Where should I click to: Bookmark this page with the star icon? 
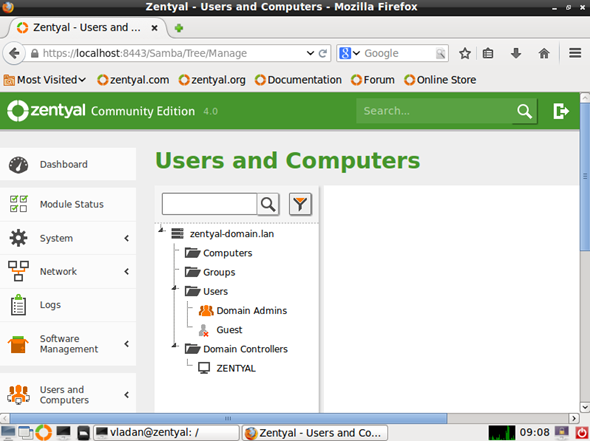[x=465, y=53]
